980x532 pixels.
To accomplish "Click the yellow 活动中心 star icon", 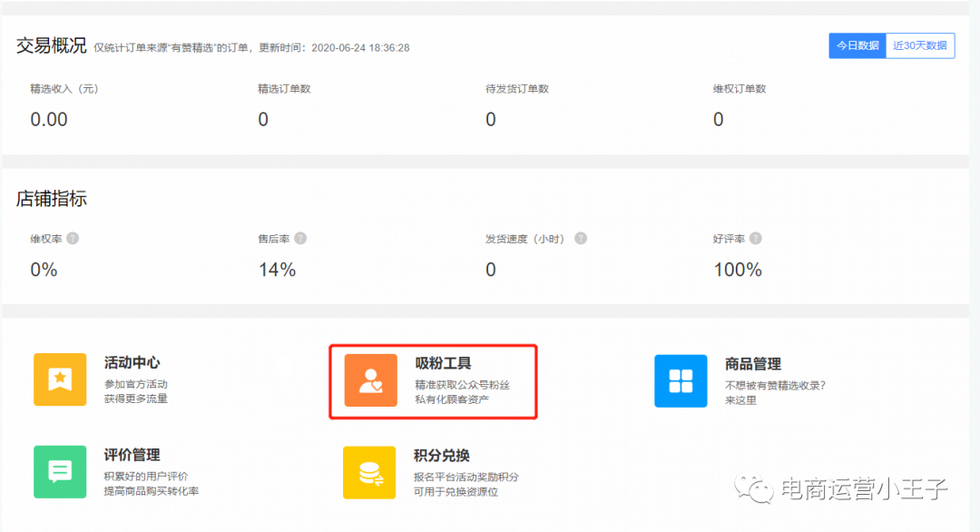I will click(60, 379).
